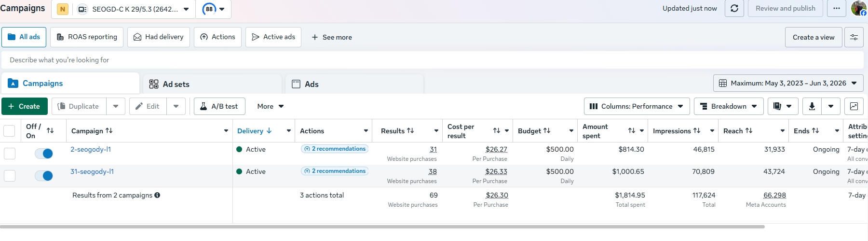View 2 recommendations for 2-seogody-l1
The width and height of the screenshot is (868, 241).
(x=335, y=149)
